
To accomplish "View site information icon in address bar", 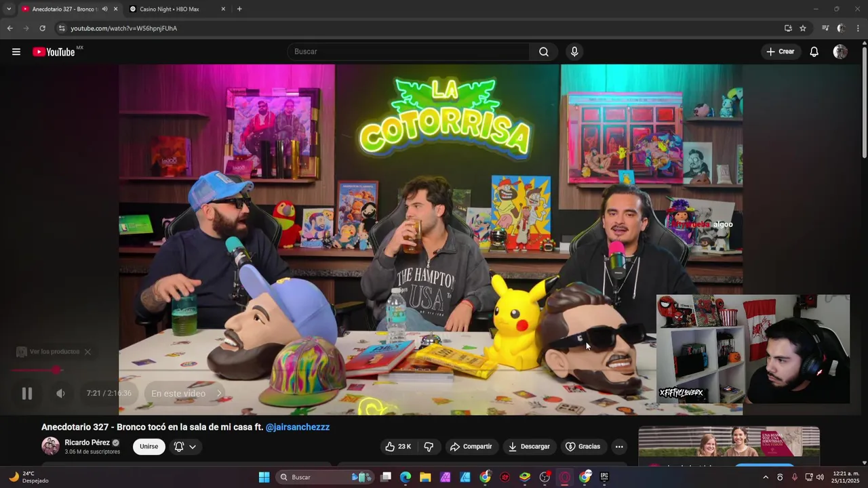I will click(x=62, y=28).
